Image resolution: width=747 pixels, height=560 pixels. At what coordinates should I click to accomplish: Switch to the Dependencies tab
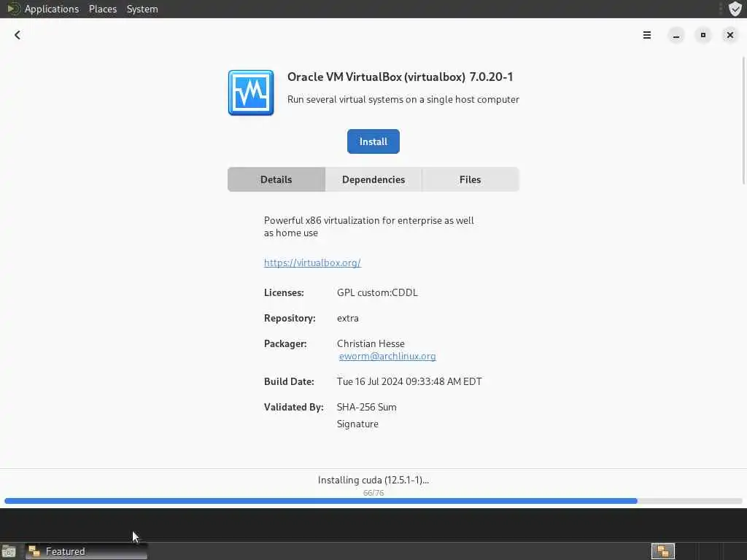pyautogui.click(x=373, y=179)
